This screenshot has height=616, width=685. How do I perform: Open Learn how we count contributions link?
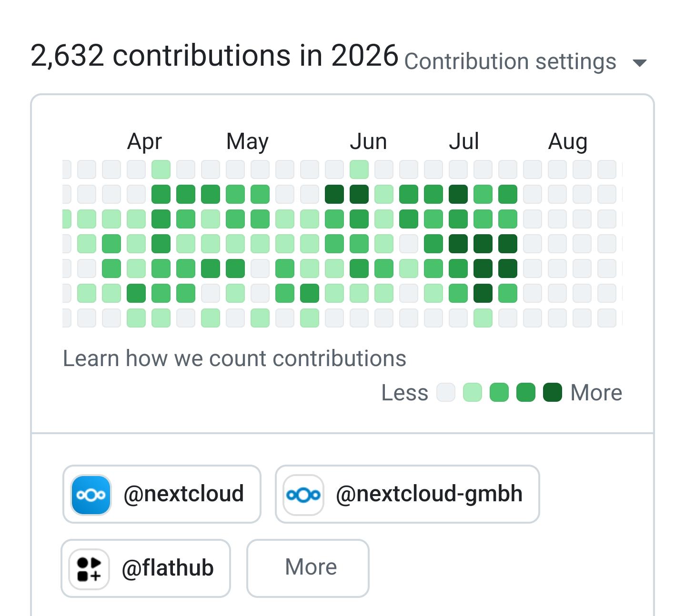pos(234,358)
